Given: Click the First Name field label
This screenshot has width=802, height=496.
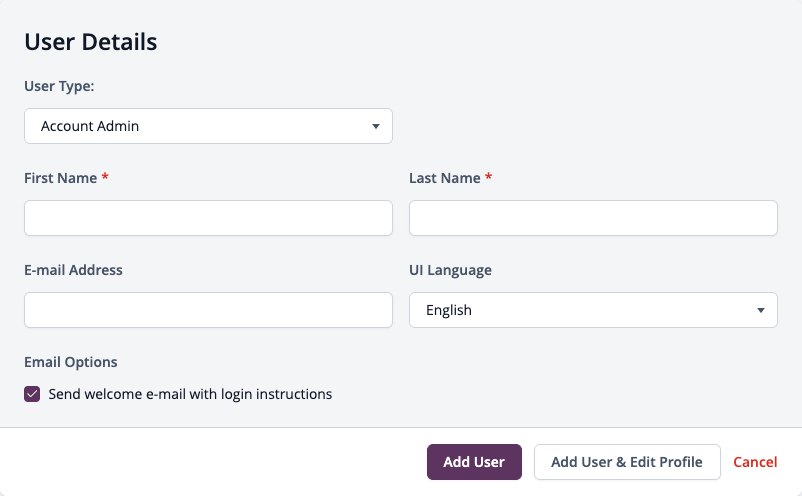Looking at the screenshot, I should 60,178.
